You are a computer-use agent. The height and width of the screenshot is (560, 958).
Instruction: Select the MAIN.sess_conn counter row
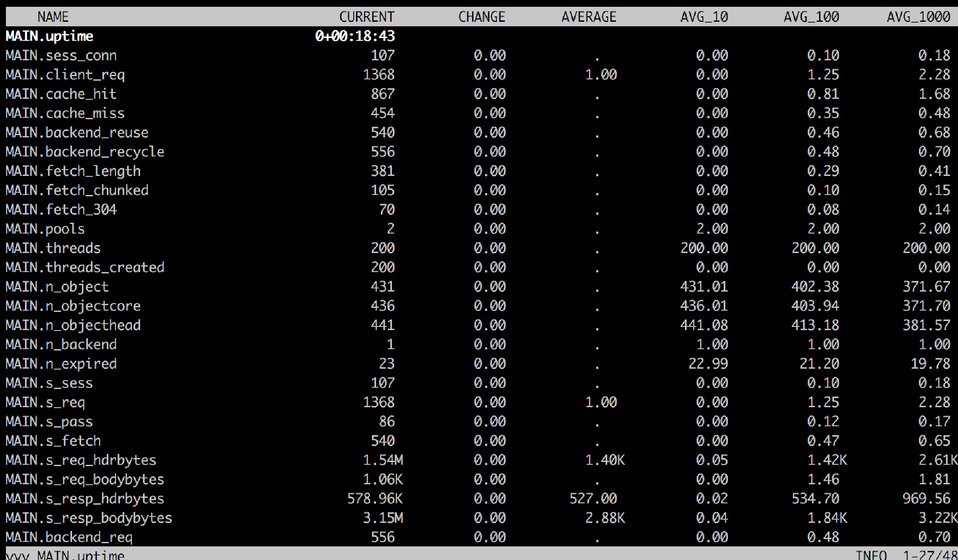(x=479, y=55)
